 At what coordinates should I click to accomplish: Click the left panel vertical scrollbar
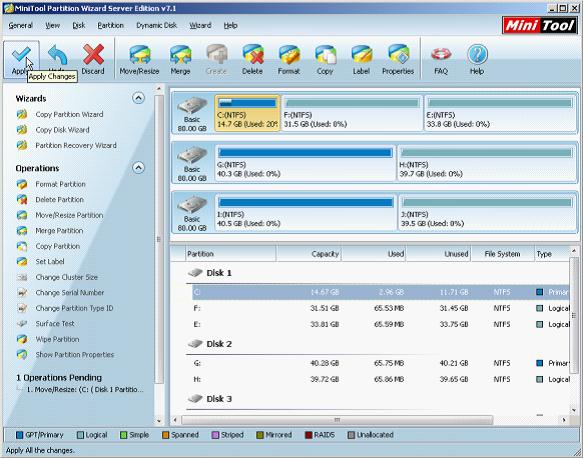(x=159, y=239)
